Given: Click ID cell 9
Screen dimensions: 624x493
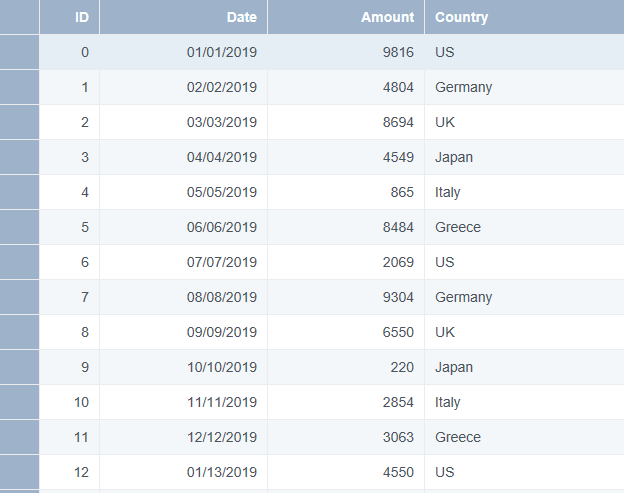Looking at the screenshot, I should click(x=70, y=367).
